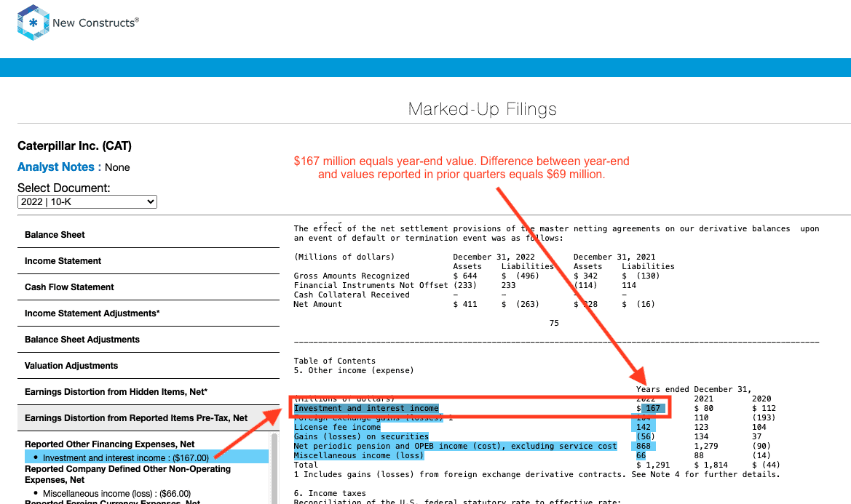Screen dimensions: 851x504
Task: Click the (193) foreign exchange 2020 value
Action: [x=764, y=418]
